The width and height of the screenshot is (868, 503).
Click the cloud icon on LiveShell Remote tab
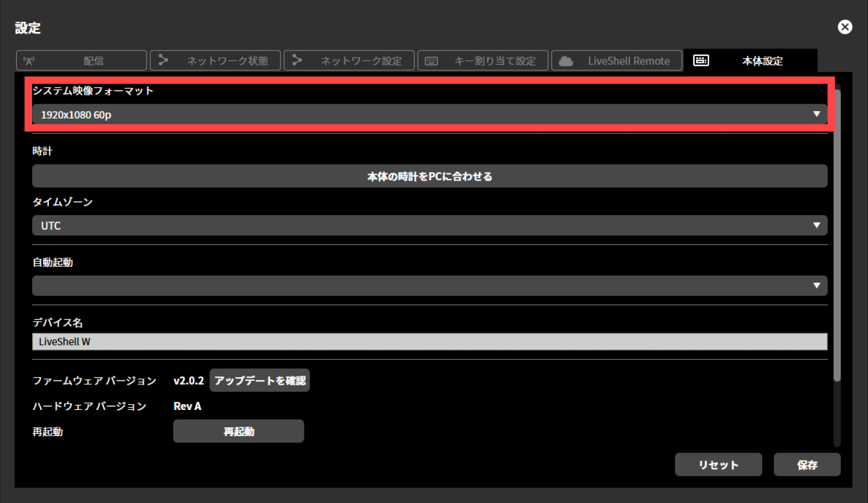564,60
